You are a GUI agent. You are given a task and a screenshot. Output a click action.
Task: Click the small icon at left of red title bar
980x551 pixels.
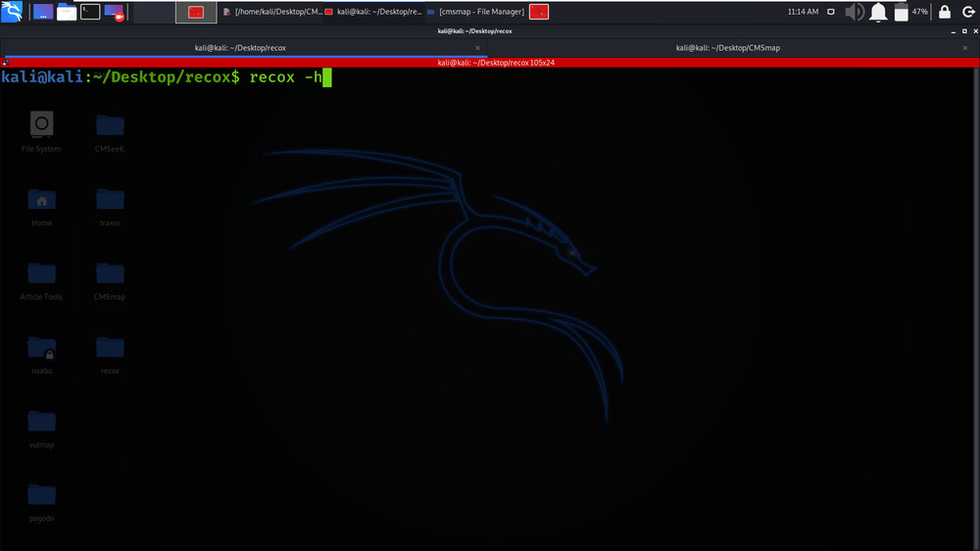coord(5,63)
